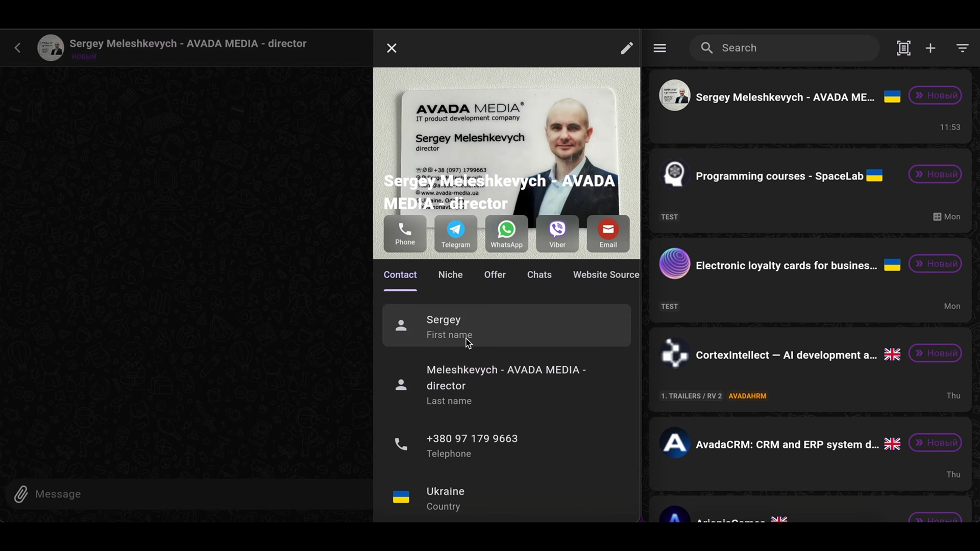Open Sergey Meleshkevych contact in list
The image size is (980, 551).
tap(810, 107)
